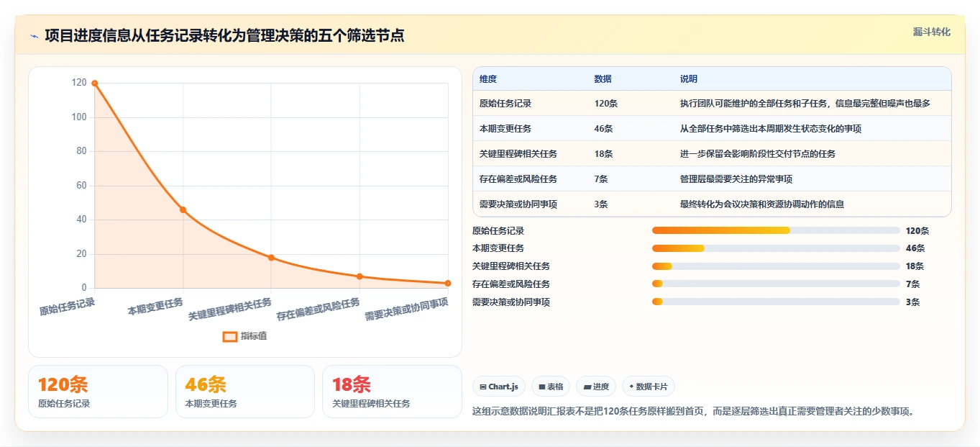Click the 进度 tag chip
980x447 pixels.
pos(596,387)
